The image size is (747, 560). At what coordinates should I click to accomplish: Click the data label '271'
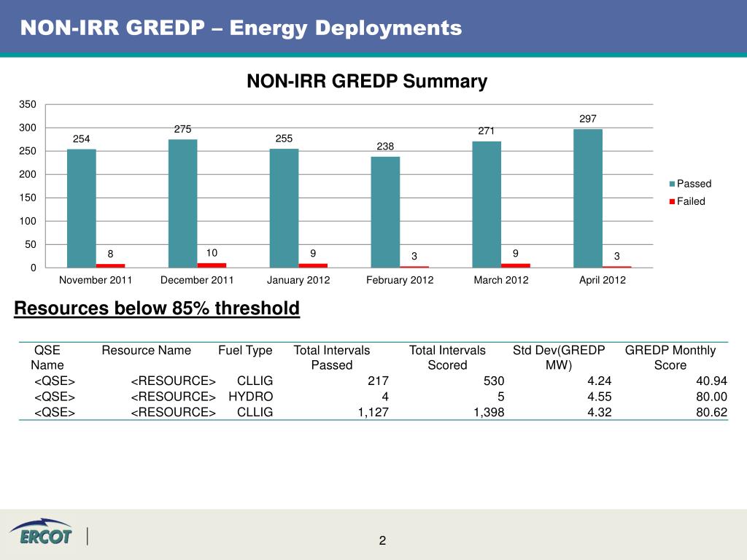click(487, 131)
